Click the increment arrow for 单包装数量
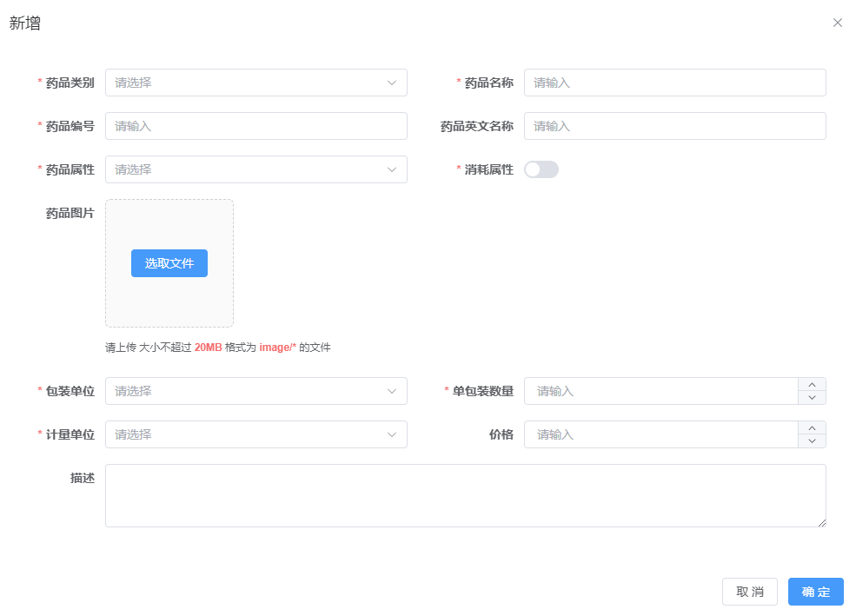 (812, 385)
